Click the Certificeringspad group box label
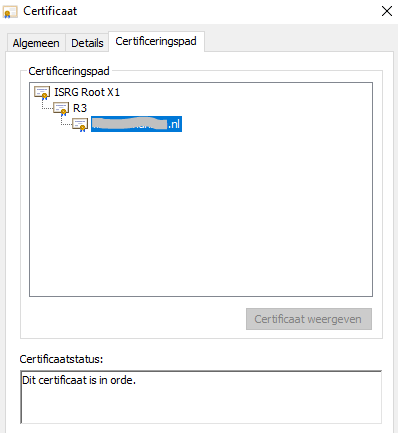 pos(69,71)
